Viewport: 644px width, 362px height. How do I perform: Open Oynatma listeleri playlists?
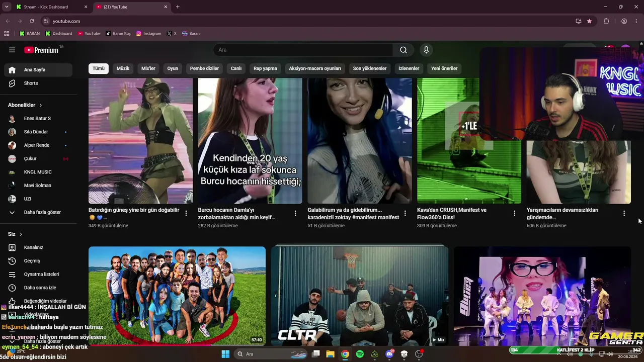click(x=38, y=274)
